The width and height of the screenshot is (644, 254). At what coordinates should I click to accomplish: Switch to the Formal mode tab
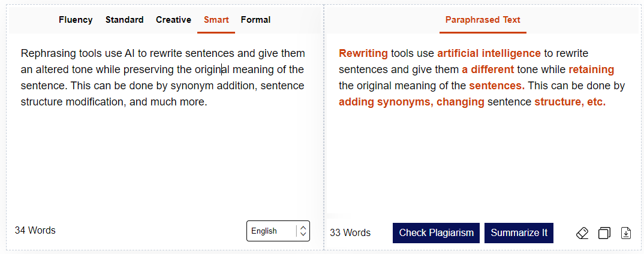(x=255, y=20)
